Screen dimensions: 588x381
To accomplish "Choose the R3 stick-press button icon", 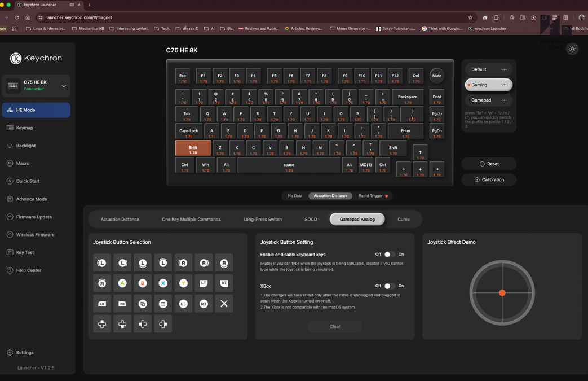I will click(x=204, y=303).
